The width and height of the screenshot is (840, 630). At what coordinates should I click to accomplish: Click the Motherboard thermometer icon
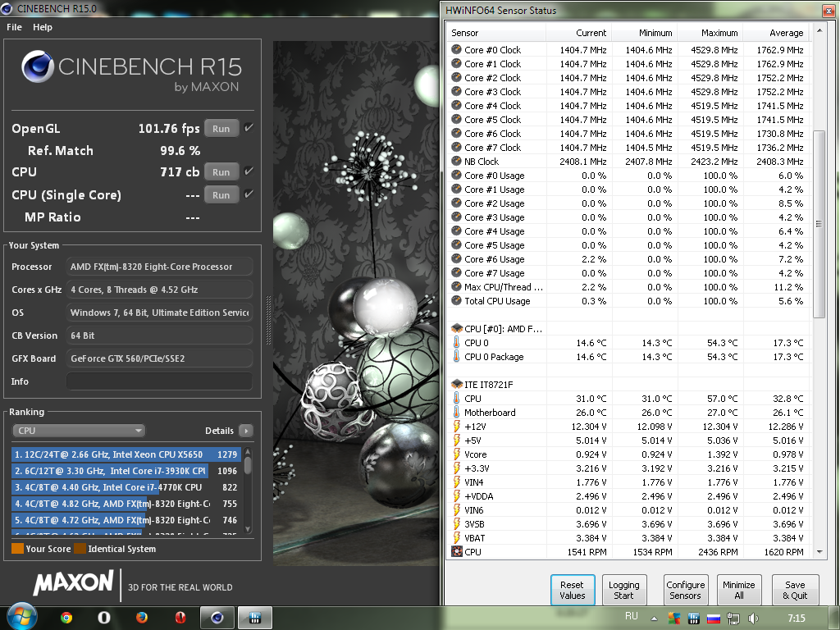click(456, 412)
